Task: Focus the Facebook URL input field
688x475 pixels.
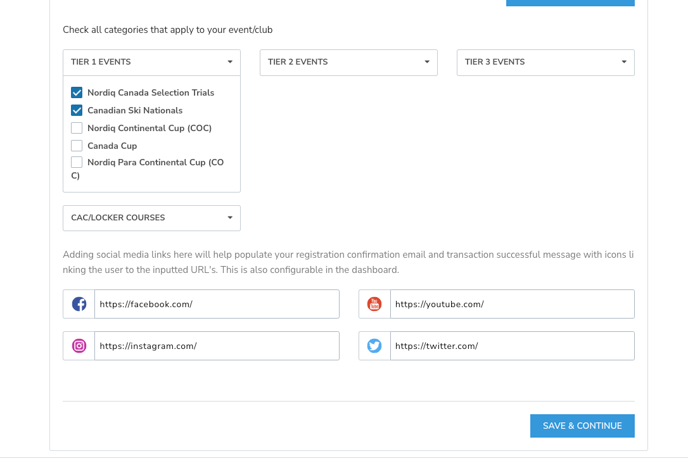Action: click(x=216, y=304)
